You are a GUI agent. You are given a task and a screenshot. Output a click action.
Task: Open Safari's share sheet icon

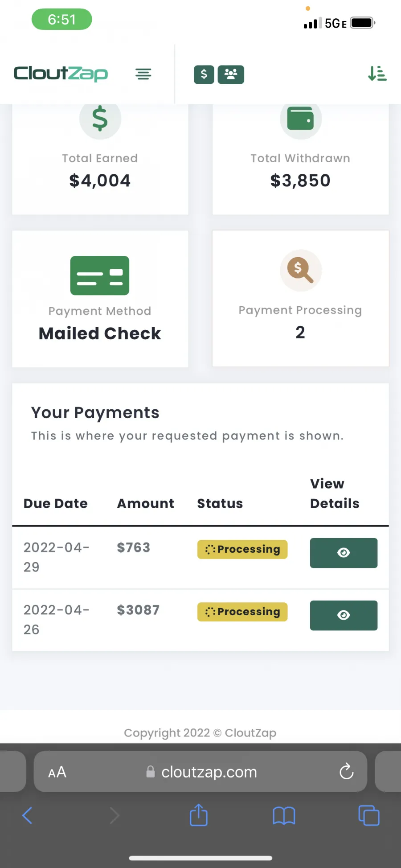point(199,815)
